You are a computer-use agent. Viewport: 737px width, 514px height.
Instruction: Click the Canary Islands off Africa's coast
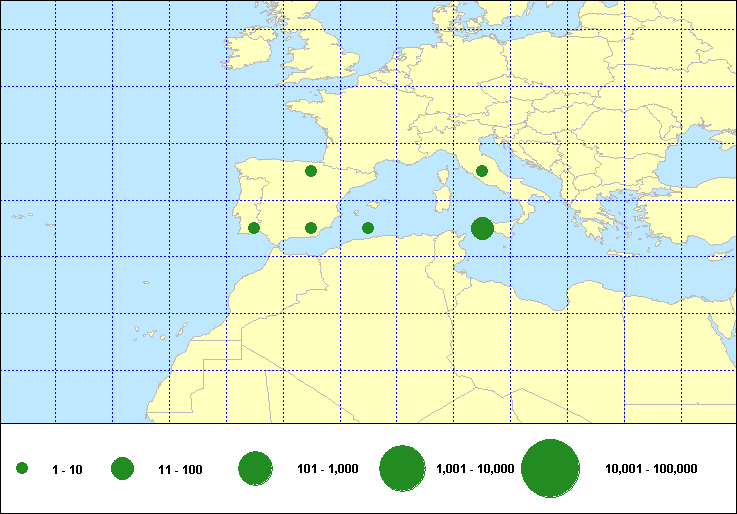[x=150, y=335]
